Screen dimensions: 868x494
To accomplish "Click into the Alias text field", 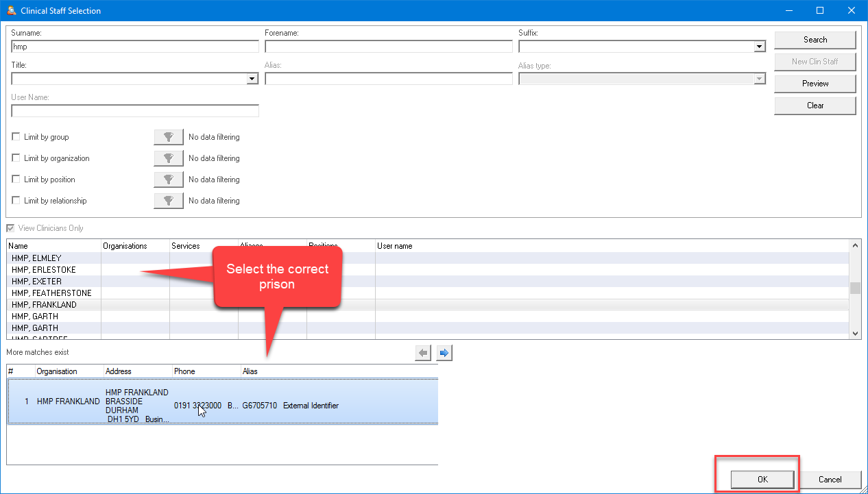I will 389,79.
